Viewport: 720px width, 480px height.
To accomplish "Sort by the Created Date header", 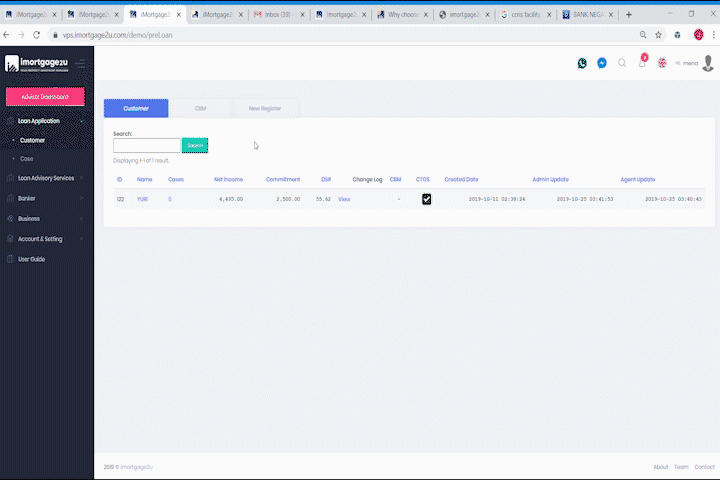I will click(x=461, y=179).
